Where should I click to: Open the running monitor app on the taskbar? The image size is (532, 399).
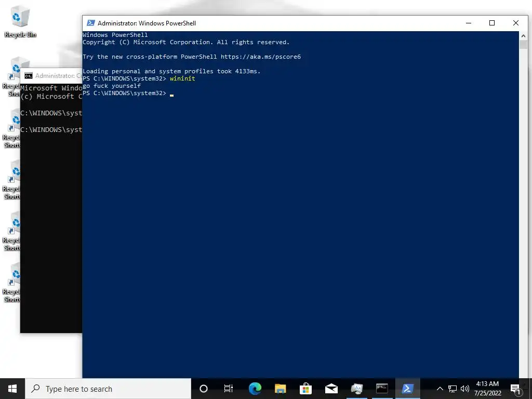[356, 389]
